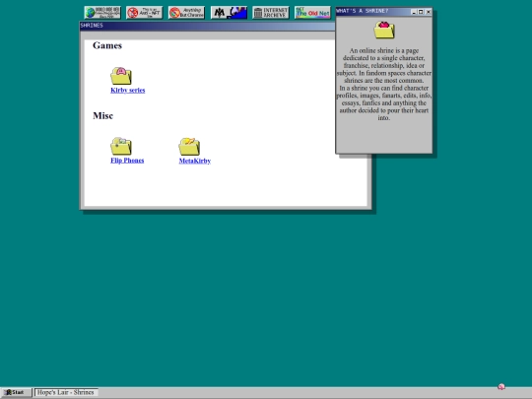Image resolution: width=532 pixels, height=399 pixels.
Task: Open the Flip Phones folder icon
Action: coord(121,146)
